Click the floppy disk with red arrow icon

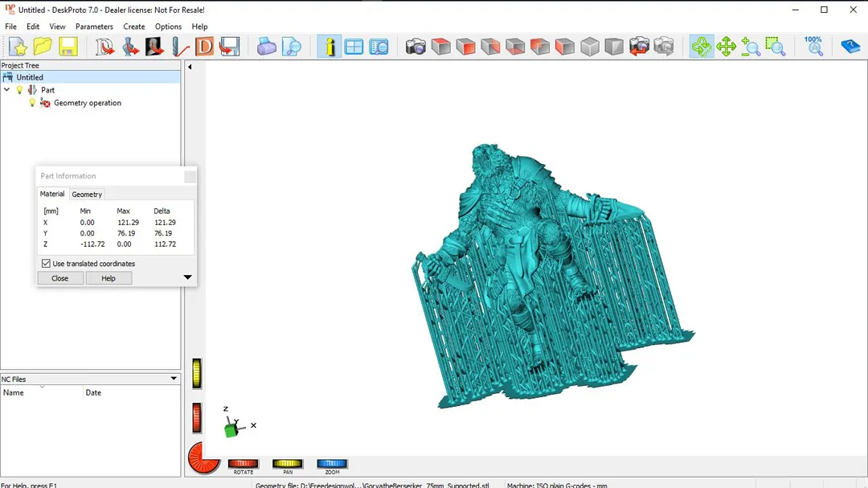coord(229,47)
